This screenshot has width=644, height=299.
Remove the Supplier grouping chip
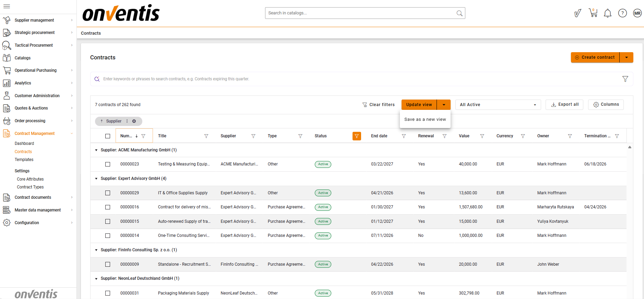(134, 121)
